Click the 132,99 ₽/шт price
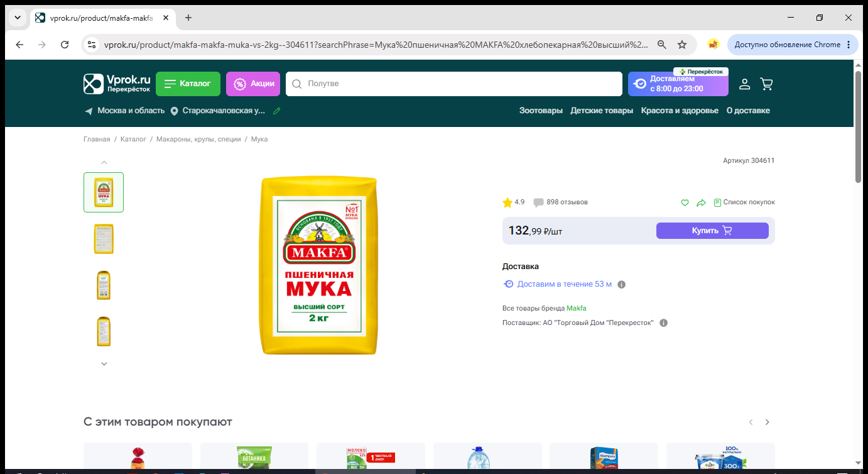The width and height of the screenshot is (868, 474). coord(535,231)
